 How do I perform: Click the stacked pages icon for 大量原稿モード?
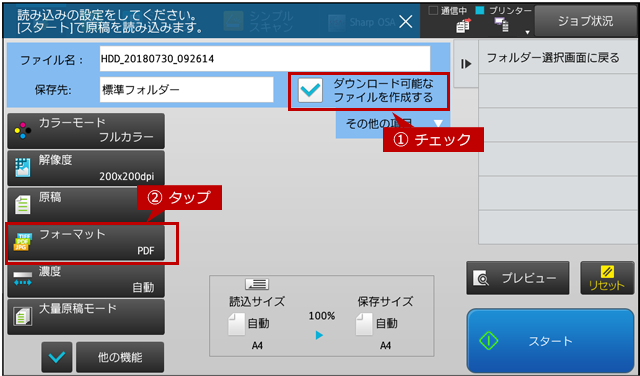point(22,317)
